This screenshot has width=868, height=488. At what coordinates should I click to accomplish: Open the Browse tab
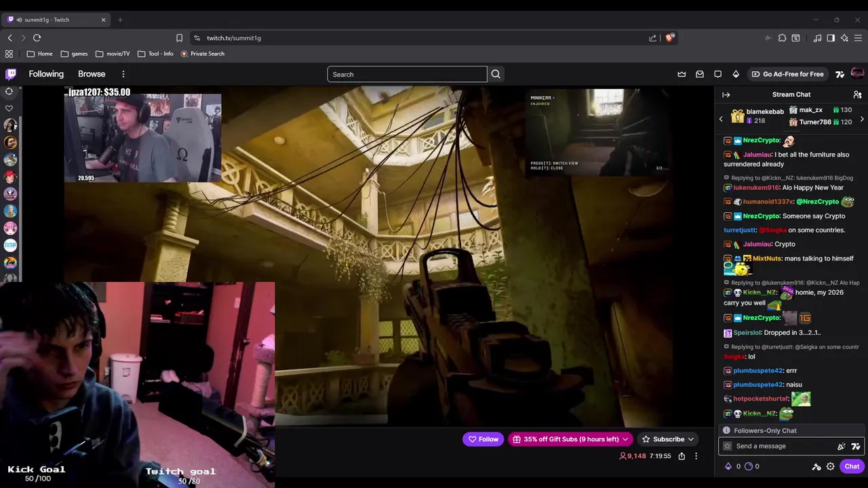(x=92, y=74)
